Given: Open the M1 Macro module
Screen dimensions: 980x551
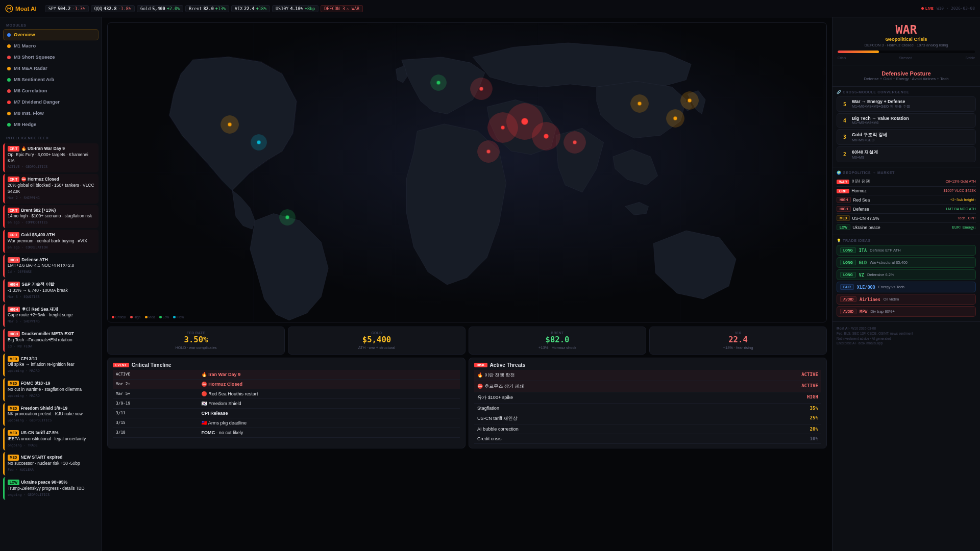Looking at the screenshot, I should 51,46.
